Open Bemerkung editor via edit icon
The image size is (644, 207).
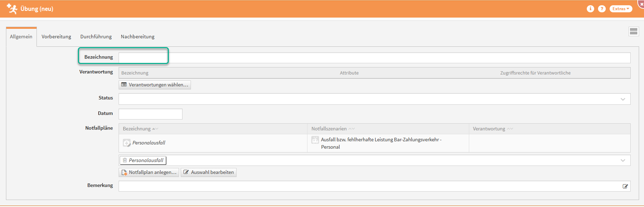[x=625, y=186]
